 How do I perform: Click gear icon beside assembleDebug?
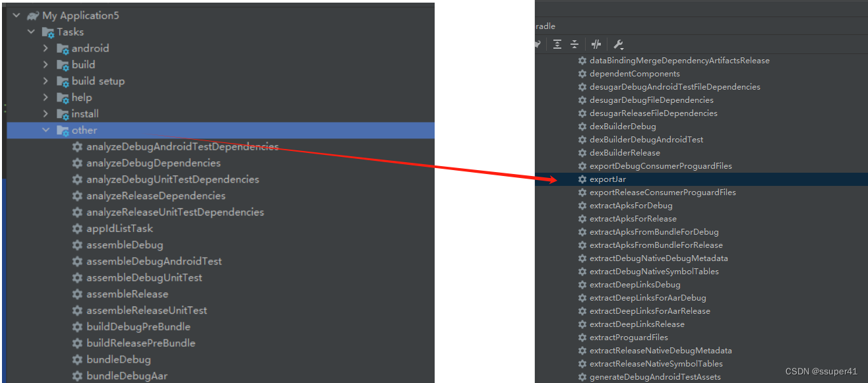pos(77,245)
